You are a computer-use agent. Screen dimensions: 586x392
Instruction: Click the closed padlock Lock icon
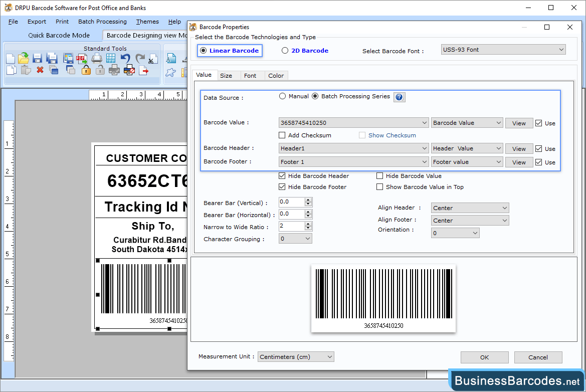(86, 70)
